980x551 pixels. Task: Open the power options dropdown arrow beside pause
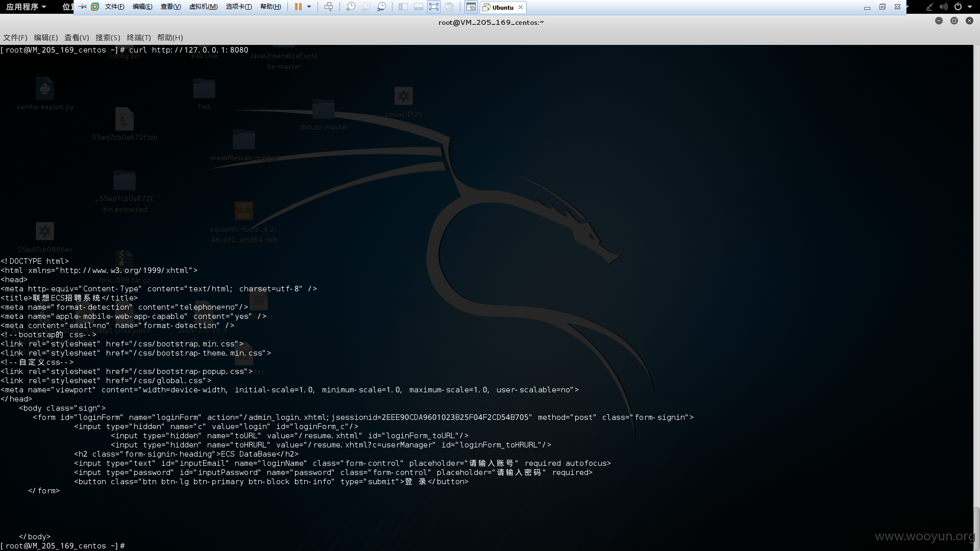(309, 7)
